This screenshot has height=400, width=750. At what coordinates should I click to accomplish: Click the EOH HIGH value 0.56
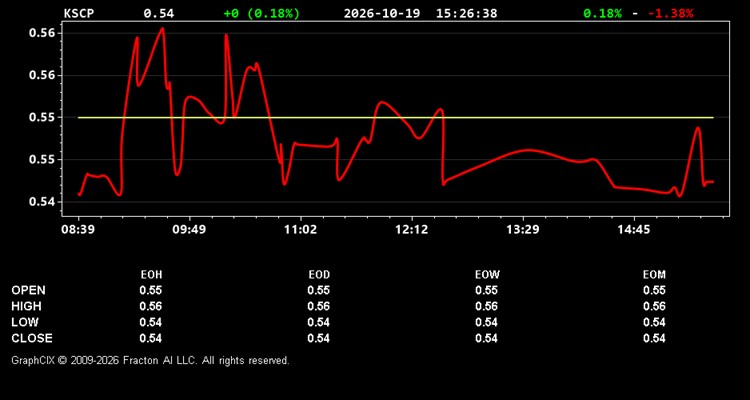tap(151, 306)
